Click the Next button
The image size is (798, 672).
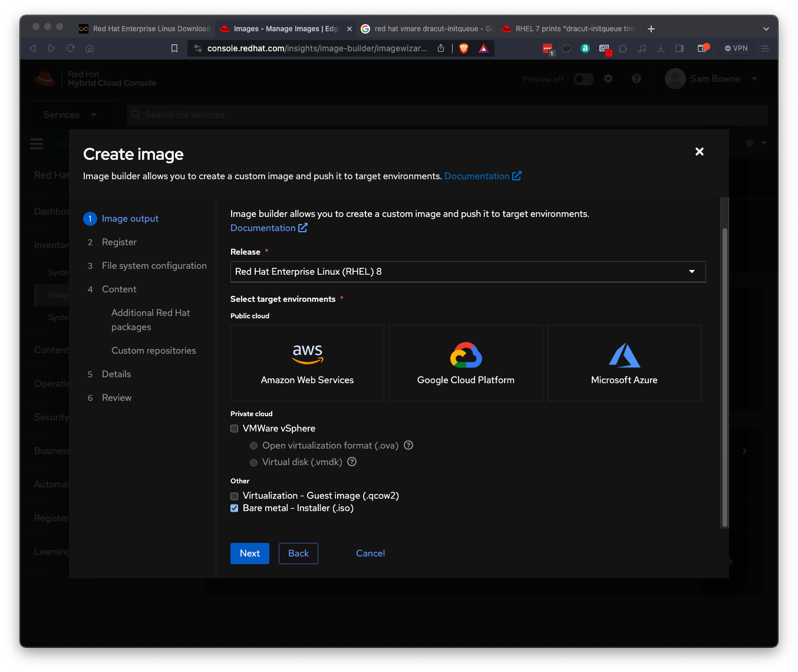point(250,554)
